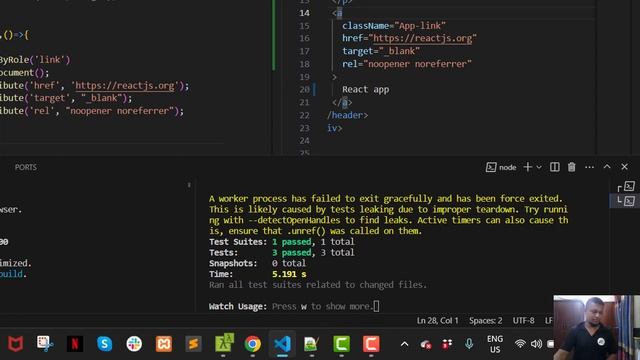640x360 pixels.
Task: Open the green translator app in taskbar
Action: click(x=224, y=343)
